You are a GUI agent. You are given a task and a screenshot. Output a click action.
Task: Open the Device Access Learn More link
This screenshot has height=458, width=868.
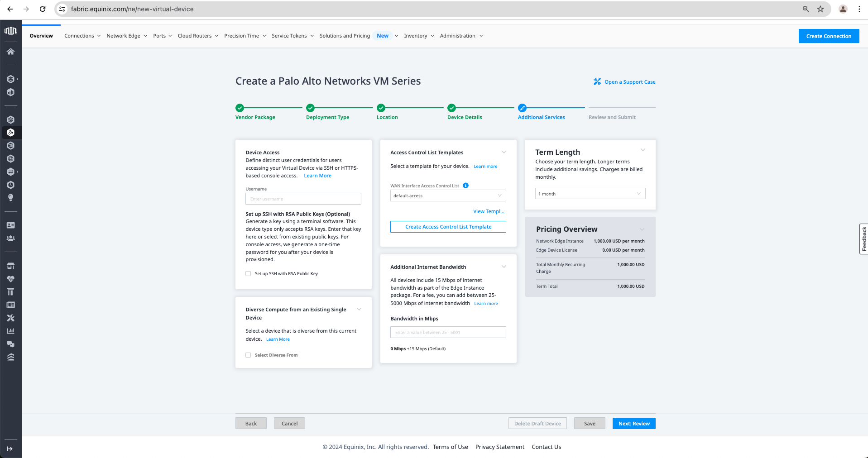(x=317, y=176)
